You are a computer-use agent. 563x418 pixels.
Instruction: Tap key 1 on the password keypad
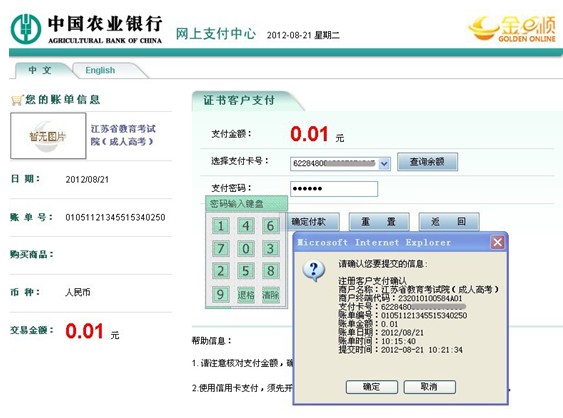coord(220,226)
